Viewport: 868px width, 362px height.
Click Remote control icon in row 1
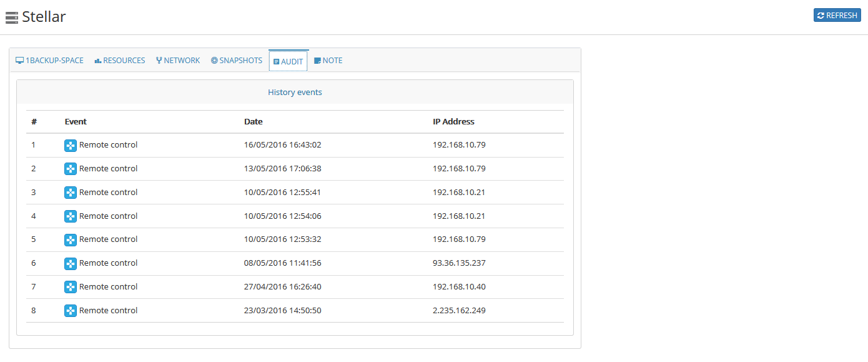pos(71,145)
